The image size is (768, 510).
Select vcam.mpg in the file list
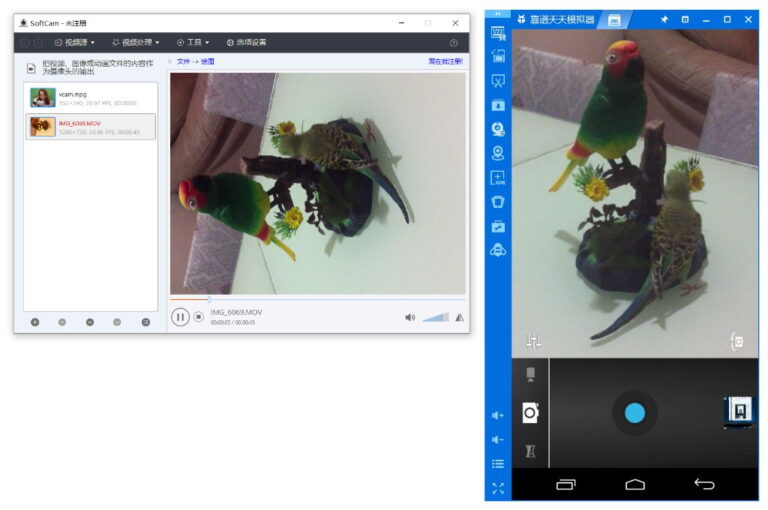tap(90, 97)
